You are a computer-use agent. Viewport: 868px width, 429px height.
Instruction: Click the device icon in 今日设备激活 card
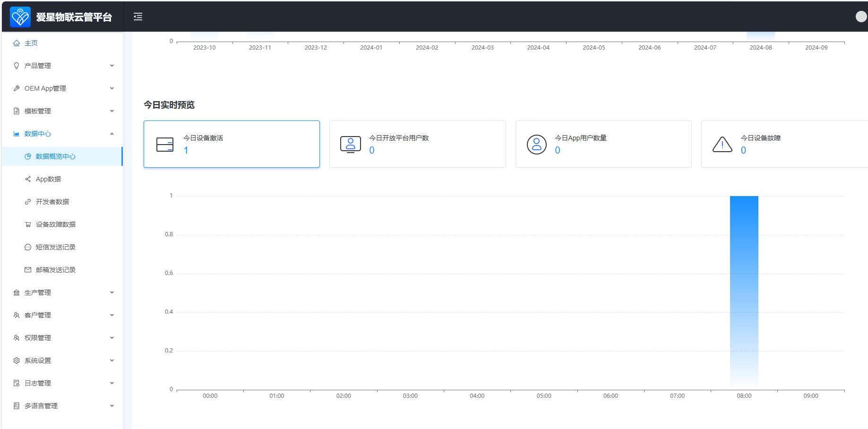tap(165, 145)
